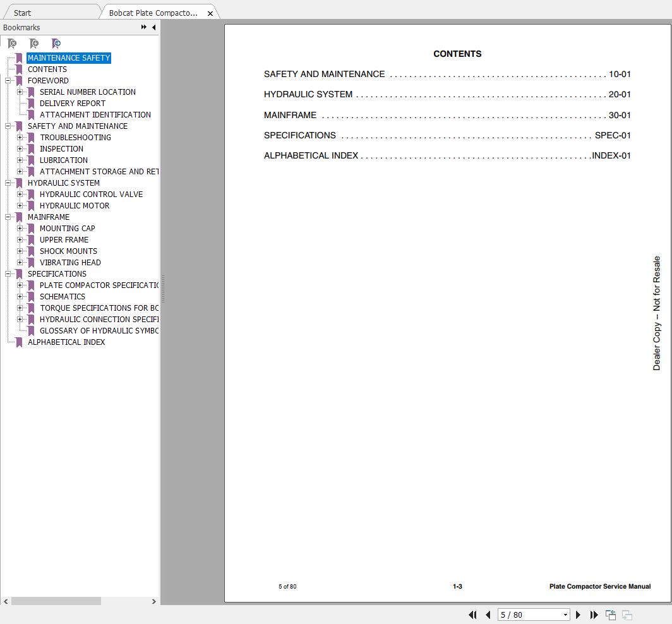Image resolution: width=672 pixels, height=624 pixels.
Task: Click the bookmarks panel splitter handle
Action: [x=163, y=289]
